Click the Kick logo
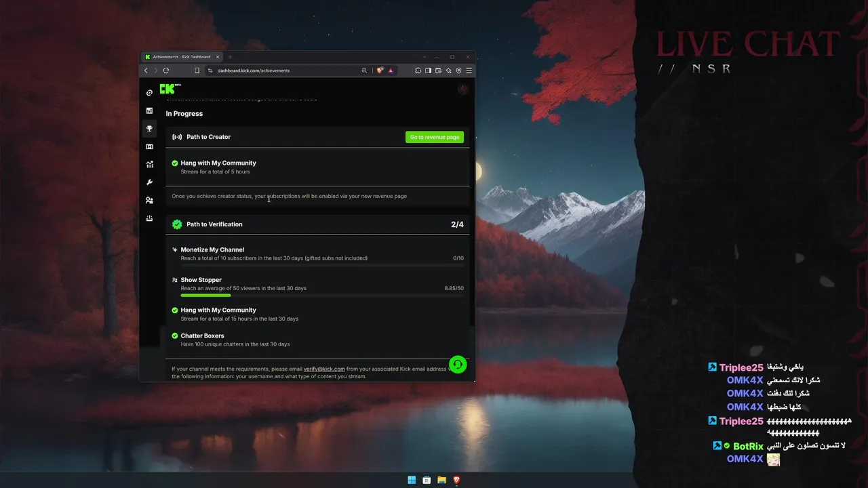This screenshot has height=488, width=868. click(x=170, y=89)
